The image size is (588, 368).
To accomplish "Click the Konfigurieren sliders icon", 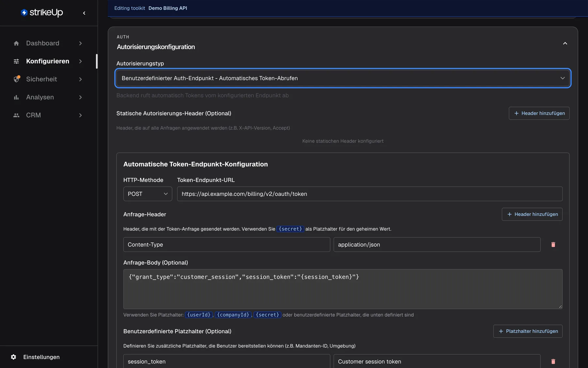I will [16, 61].
